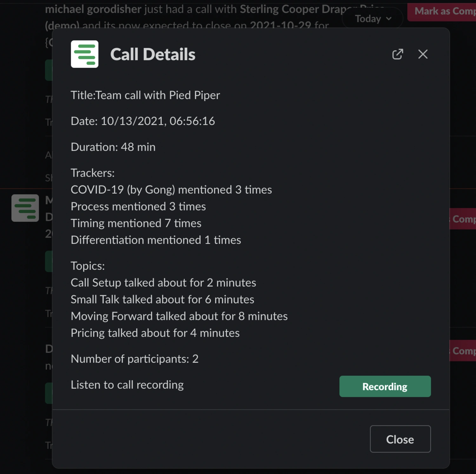Select the Team call with Pied Piper title

pyautogui.click(x=145, y=95)
